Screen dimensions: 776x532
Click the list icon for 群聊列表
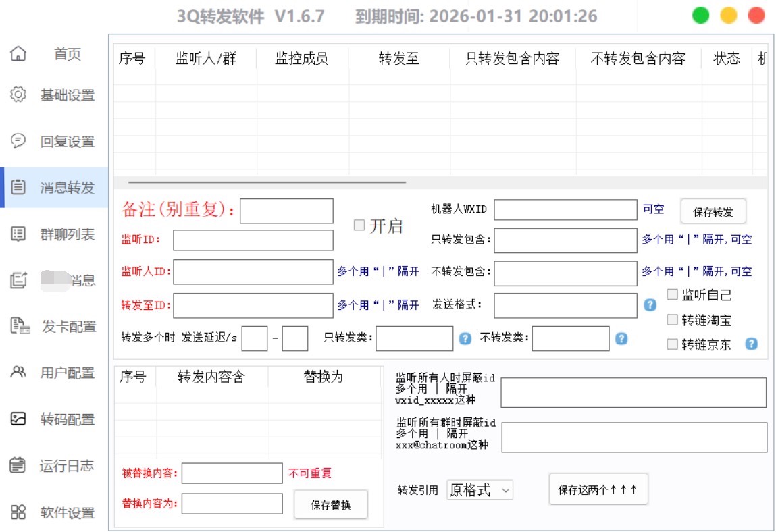[x=18, y=234]
